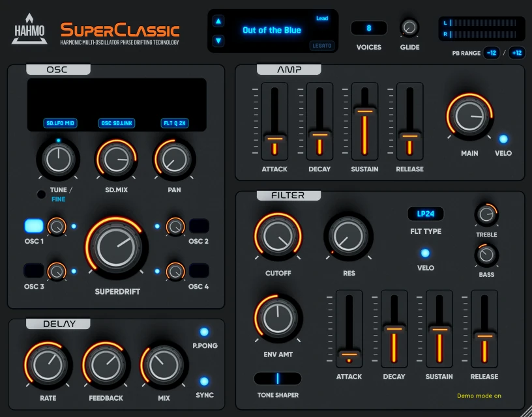Click the delay RATE knob
532x417 pixels.
click(48, 365)
